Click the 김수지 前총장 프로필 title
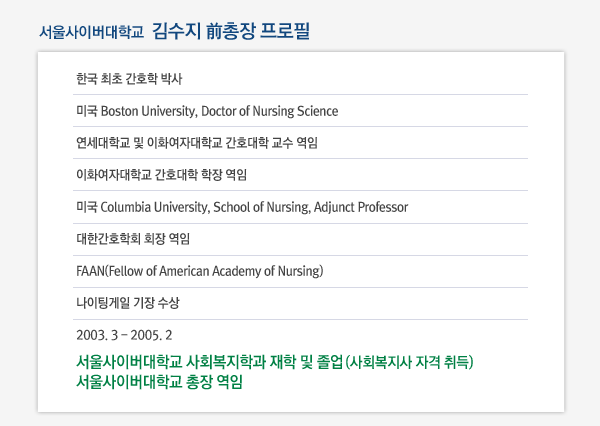Viewport: 600px width, 426px height. click(231, 31)
